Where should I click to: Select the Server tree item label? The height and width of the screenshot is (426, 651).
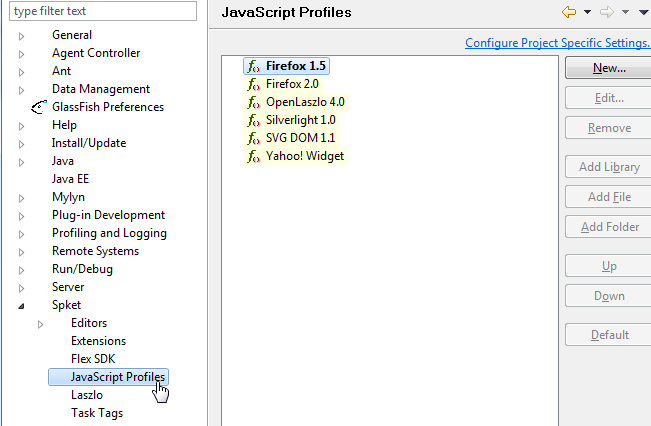point(68,287)
